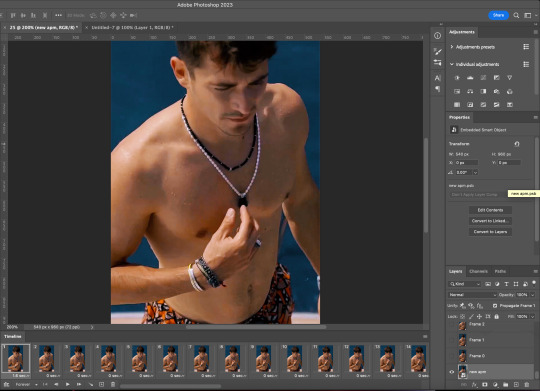Add a Channel Mixer adjustment icon
The width and height of the screenshot is (540, 391).
click(x=509, y=91)
